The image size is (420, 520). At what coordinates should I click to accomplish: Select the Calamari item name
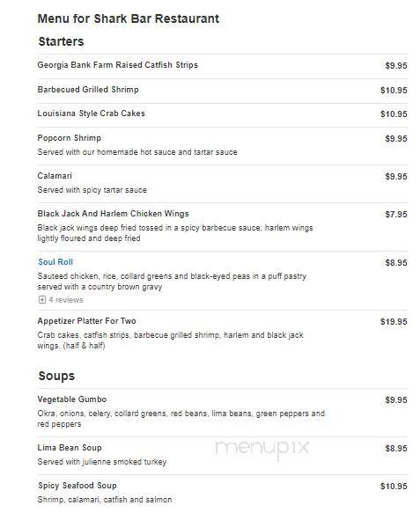55,176
